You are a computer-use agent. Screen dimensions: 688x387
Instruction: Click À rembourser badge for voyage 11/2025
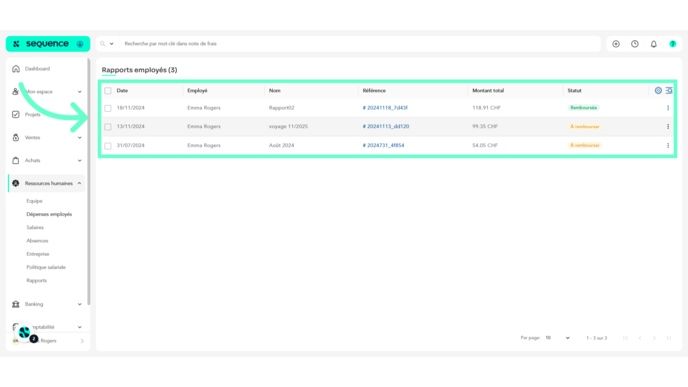coord(584,126)
